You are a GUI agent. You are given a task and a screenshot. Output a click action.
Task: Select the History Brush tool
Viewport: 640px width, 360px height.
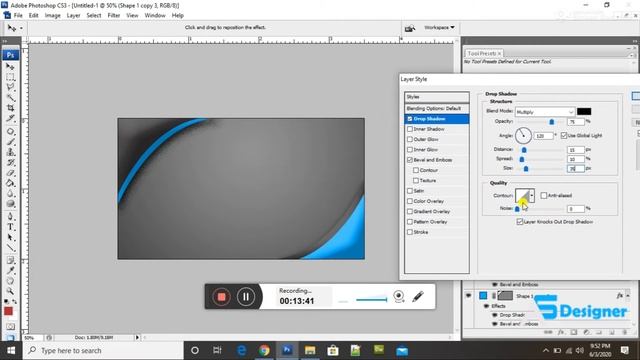tap(10, 162)
